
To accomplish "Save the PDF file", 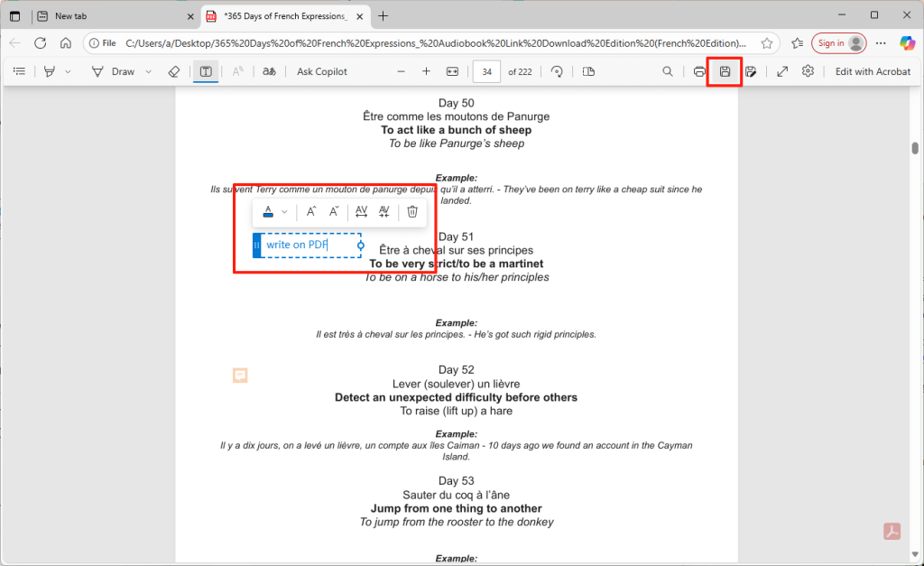I will [725, 71].
